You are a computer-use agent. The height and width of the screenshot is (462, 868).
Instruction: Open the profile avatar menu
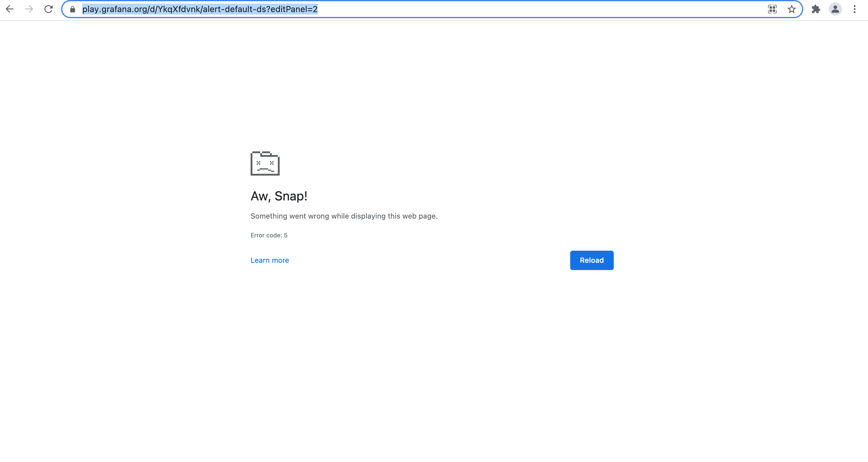tap(835, 9)
